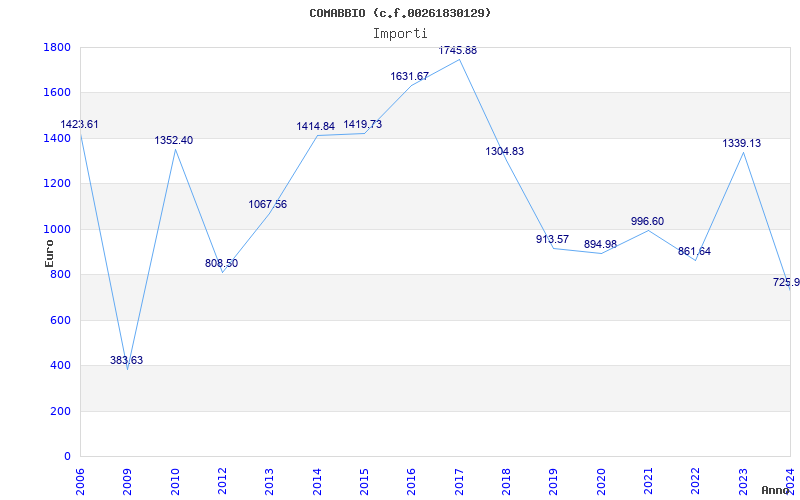Click the chart title COMABBIO (c.f.00261830129)

click(x=400, y=13)
